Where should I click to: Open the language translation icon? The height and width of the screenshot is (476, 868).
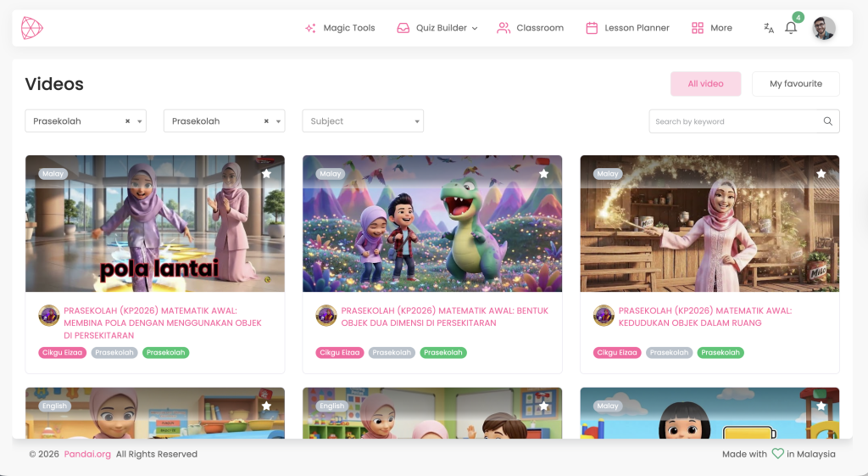click(x=768, y=28)
